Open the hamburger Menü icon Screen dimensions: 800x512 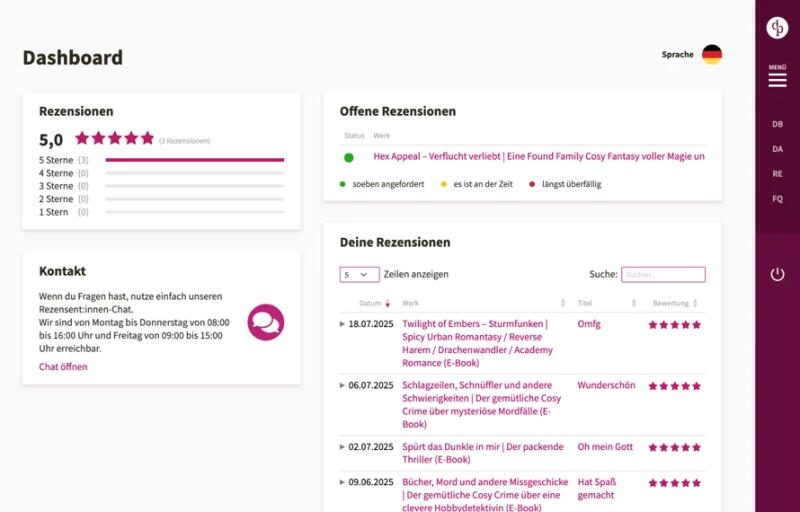[777, 80]
